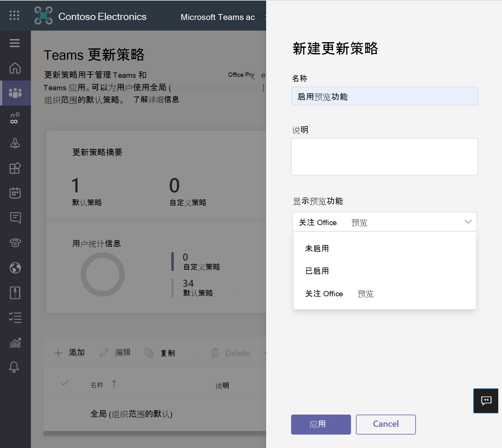The height and width of the screenshot is (448, 502).
Task: Click the 名称 column header
Action: (x=97, y=385)
